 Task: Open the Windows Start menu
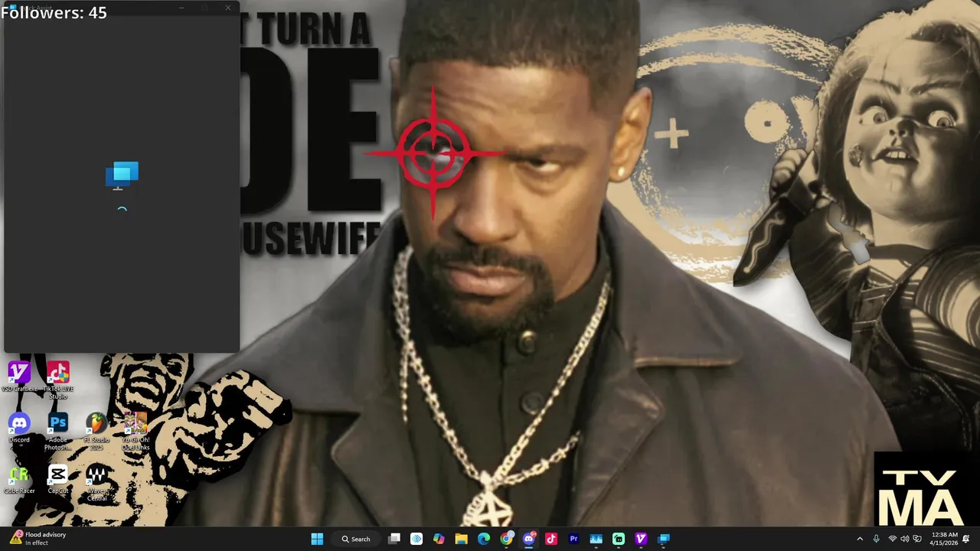(317, 539)
